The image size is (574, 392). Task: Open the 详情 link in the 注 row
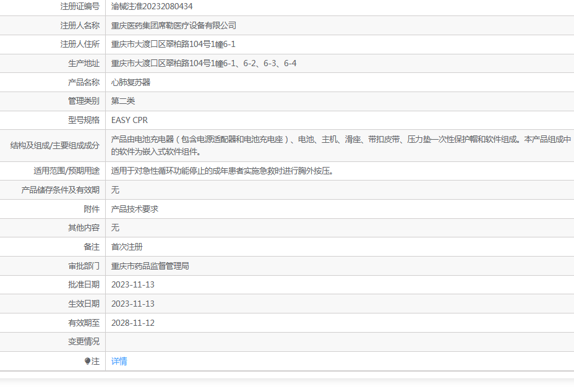click(119, 361)
